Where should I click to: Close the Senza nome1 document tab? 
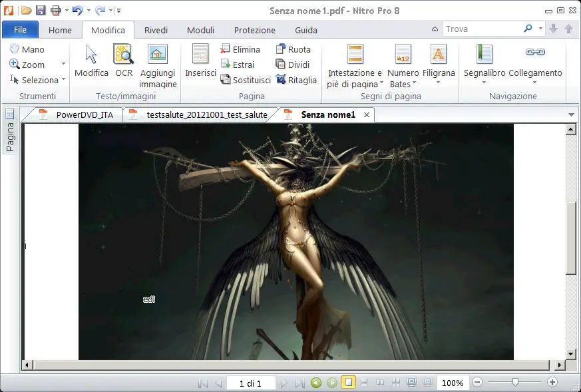point(367,115)
